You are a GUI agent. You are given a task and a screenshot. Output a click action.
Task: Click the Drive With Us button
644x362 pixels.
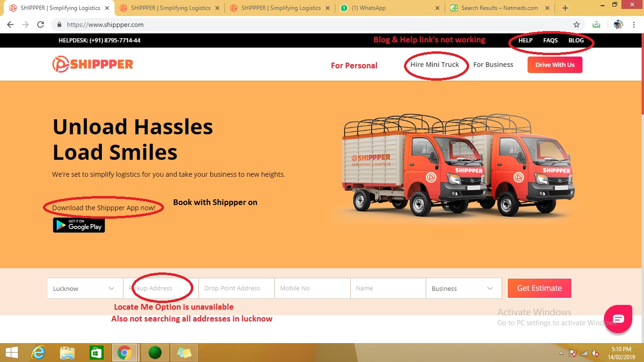coord(554,65)
